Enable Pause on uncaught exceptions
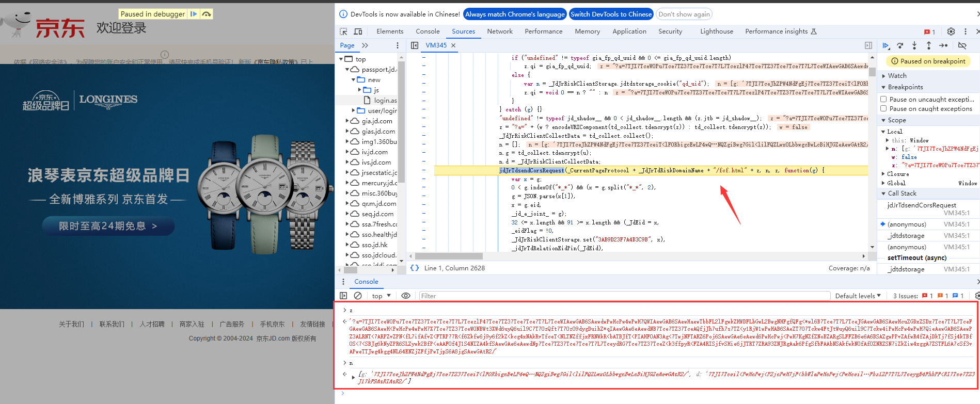Image resolution: width=980 pixels, height=404 pixels. coord(883,99)
